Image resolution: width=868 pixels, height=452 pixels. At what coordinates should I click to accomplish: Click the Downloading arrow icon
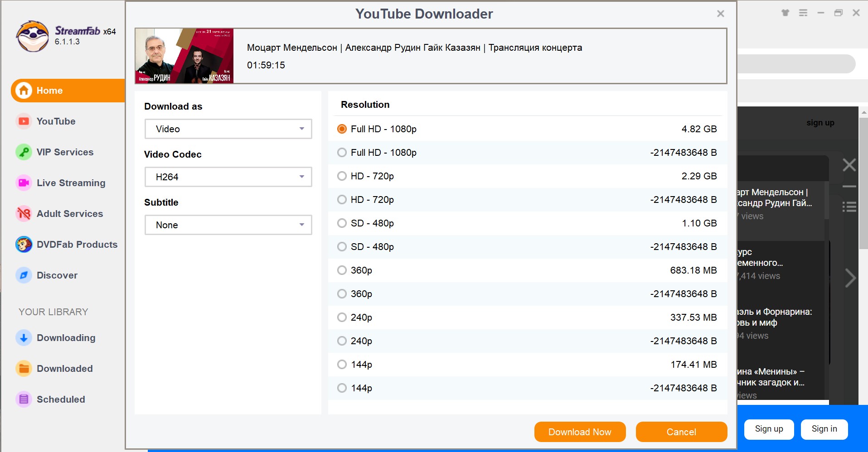tap(24, 338)
